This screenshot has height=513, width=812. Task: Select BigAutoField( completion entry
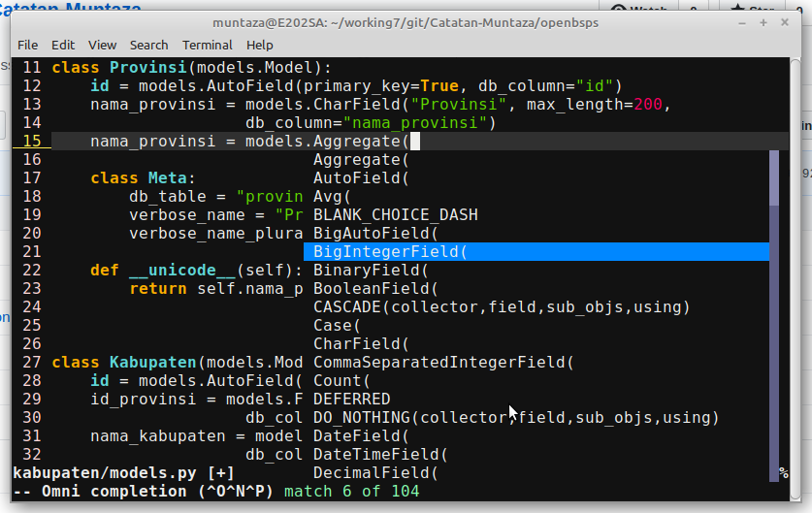(x=536, y=234)
